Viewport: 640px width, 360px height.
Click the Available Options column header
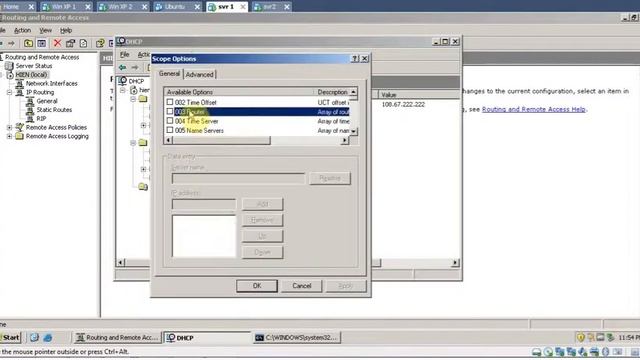pyautogui.click(x=239, y=92)
